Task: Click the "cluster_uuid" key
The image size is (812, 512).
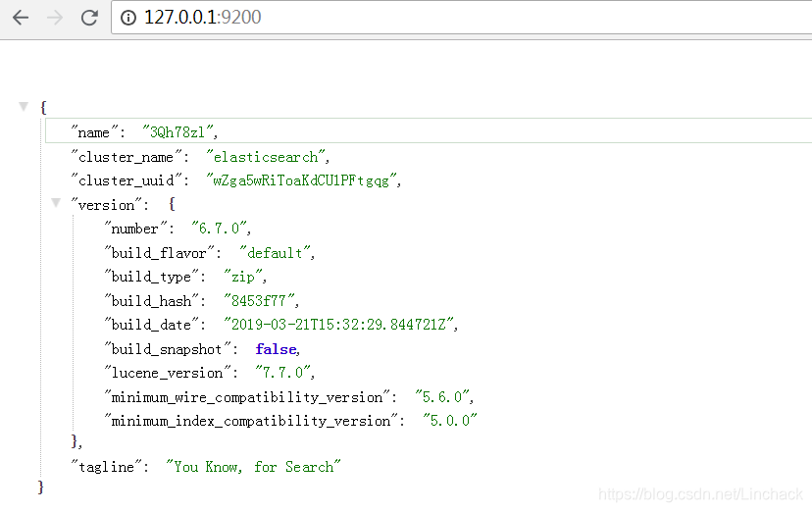Action: tap(127, 180)
